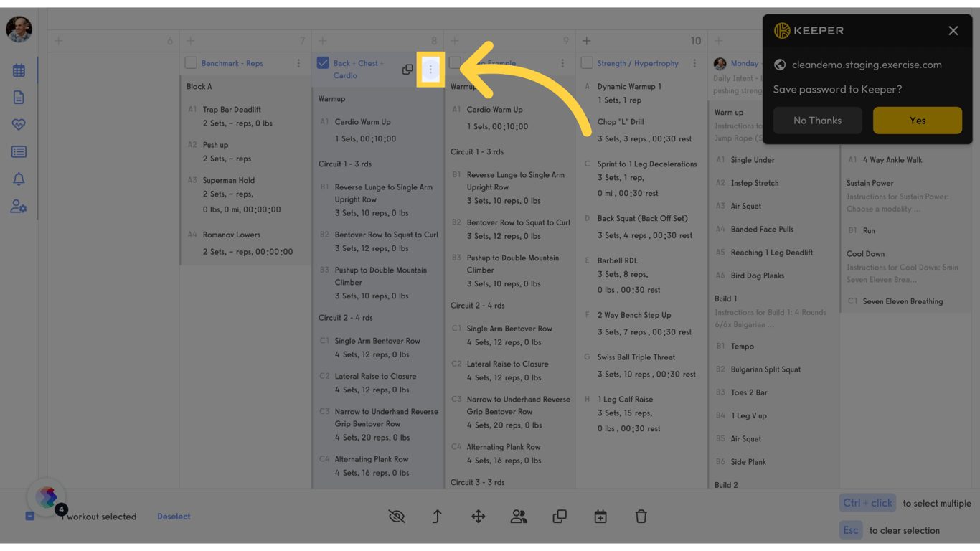The height and width of the screenshot is (551, 980).
Task: Select the Barbell RDL exercise
Action: tap(618, 260)
